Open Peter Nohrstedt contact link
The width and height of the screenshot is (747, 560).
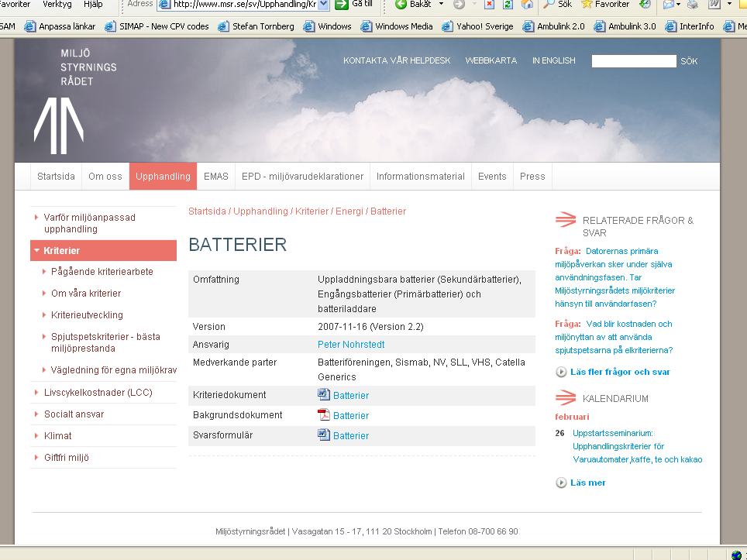coord(351,344)
